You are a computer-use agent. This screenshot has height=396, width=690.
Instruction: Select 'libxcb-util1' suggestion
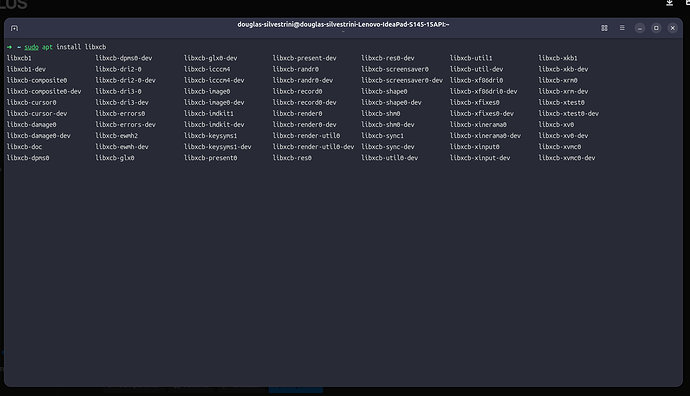471,58
